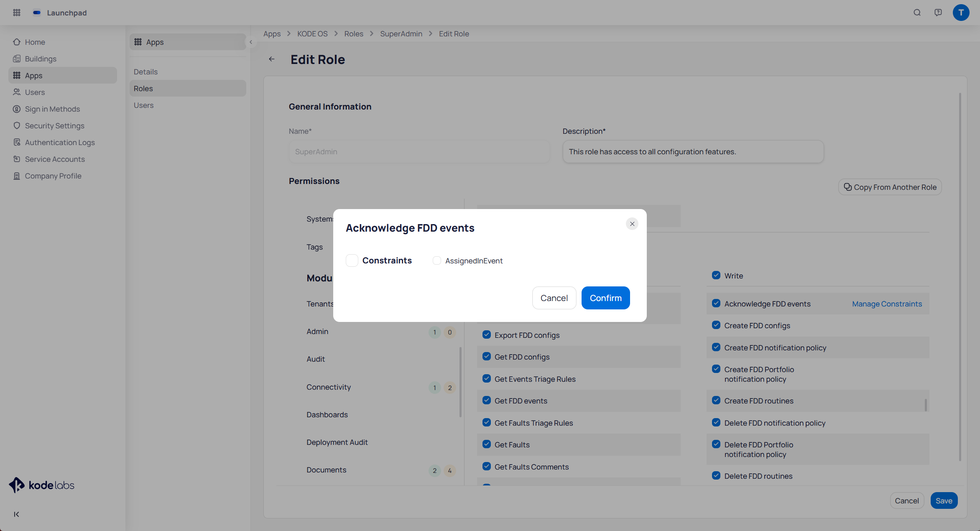Image resolution: width=980 pixels, height=531 pixels.
Task: Switch to Users tab in Apps panel
Action: click(x=188, y=105)
